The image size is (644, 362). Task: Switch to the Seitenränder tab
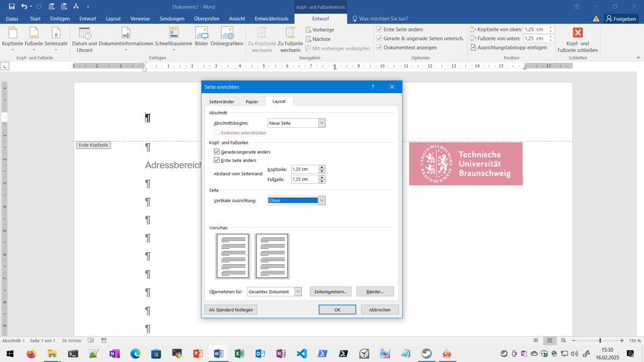click(222, 101)
